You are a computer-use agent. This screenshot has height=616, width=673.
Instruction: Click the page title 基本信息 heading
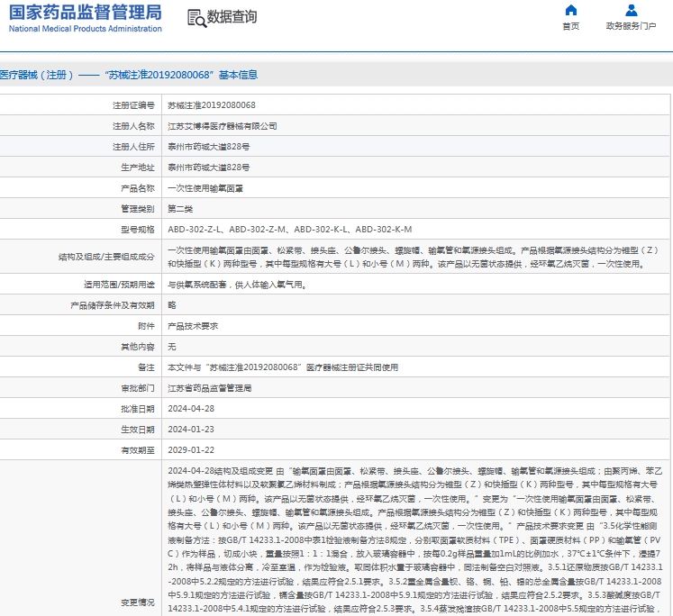point(129,75)
